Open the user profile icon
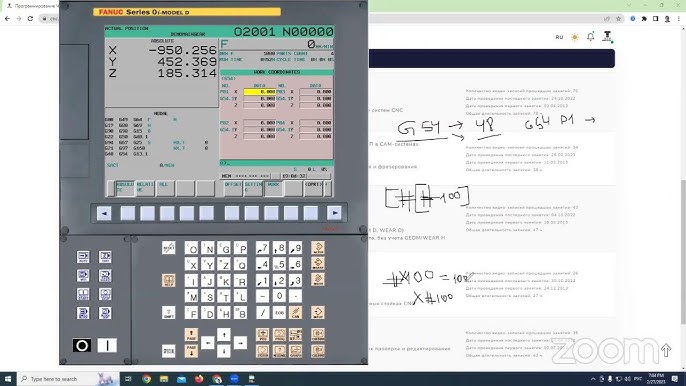Image resolution: width=686 pixels, height=386 pixels. (x=607, y=36)
